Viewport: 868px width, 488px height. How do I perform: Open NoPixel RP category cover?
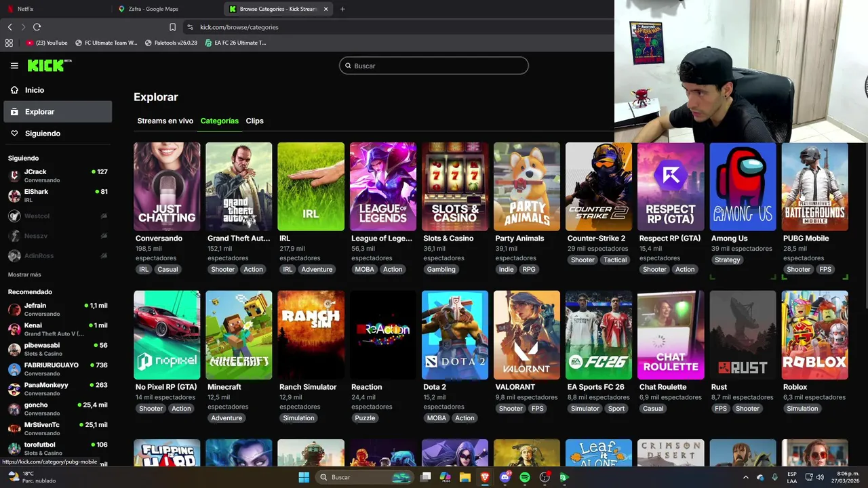tap(167, 335)
